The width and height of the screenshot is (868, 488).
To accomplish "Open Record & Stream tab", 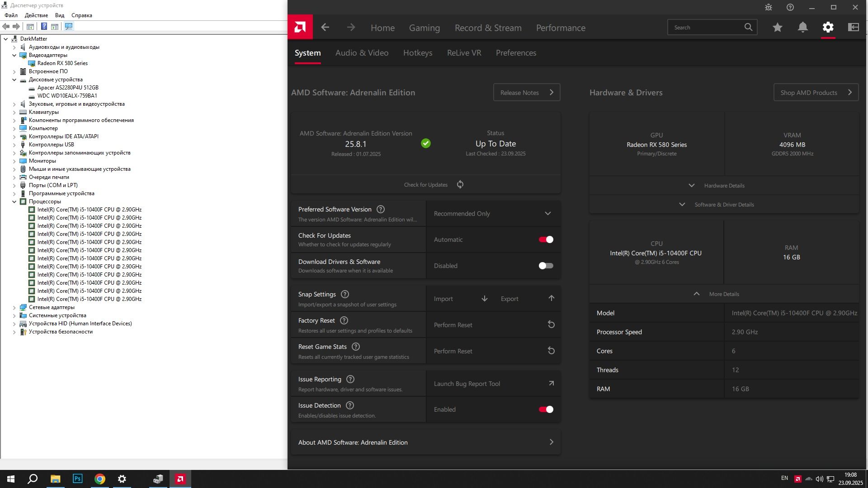I will 488,28.
